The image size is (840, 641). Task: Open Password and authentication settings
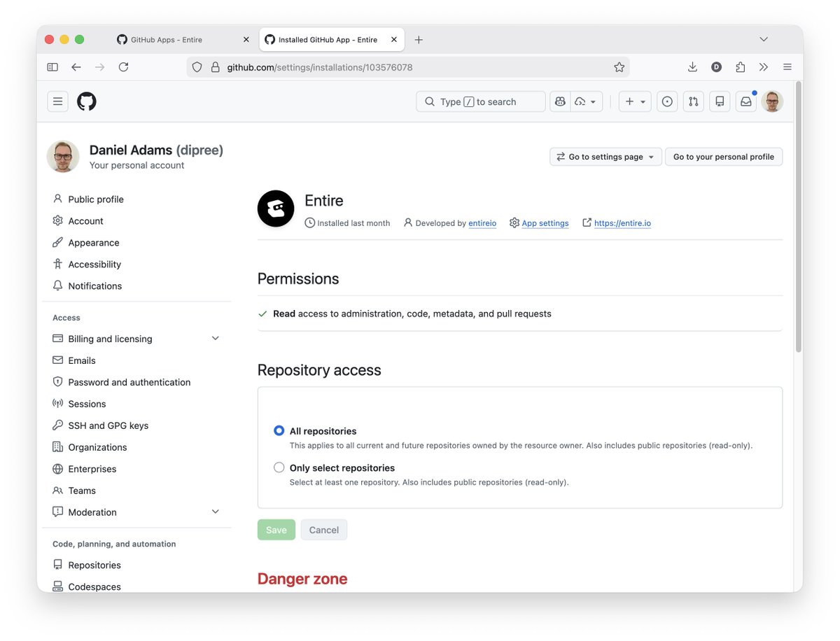click(129, 382)
